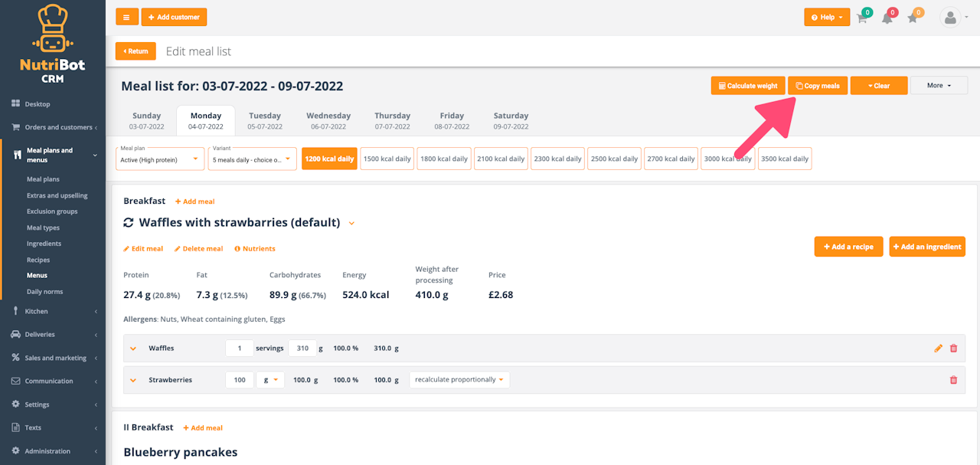Open Recipes in the sidebar
The width and height of the screenshot is (980, 465).
tap(38, 260)
